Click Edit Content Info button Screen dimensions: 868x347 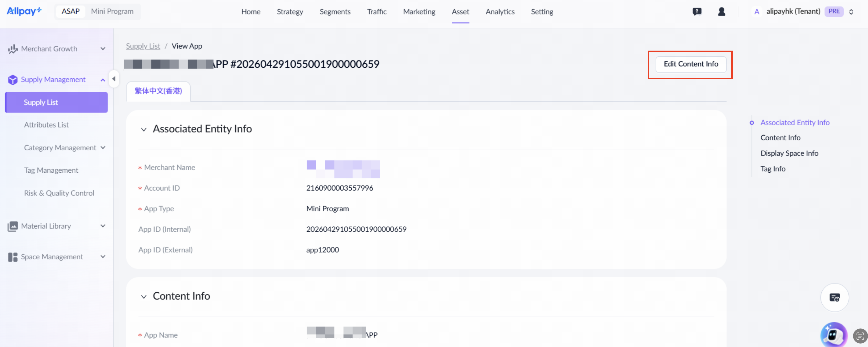[691, 64]
